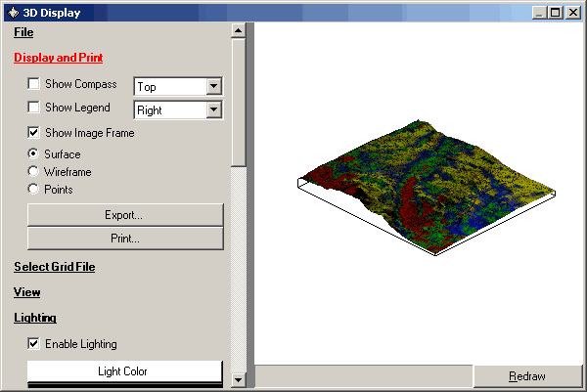The image size is (587, 392).
Task: Expand the Select Grid File section
Action: (55, 267)
